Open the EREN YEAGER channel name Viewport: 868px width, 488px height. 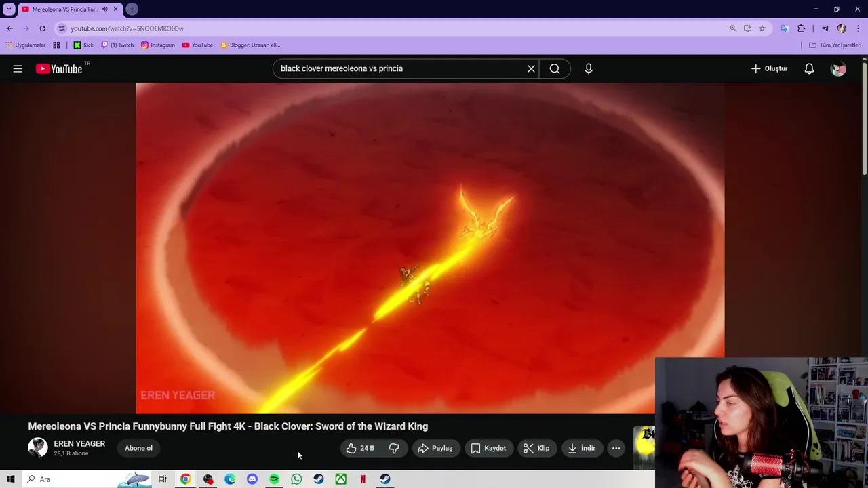click(79, 443)
